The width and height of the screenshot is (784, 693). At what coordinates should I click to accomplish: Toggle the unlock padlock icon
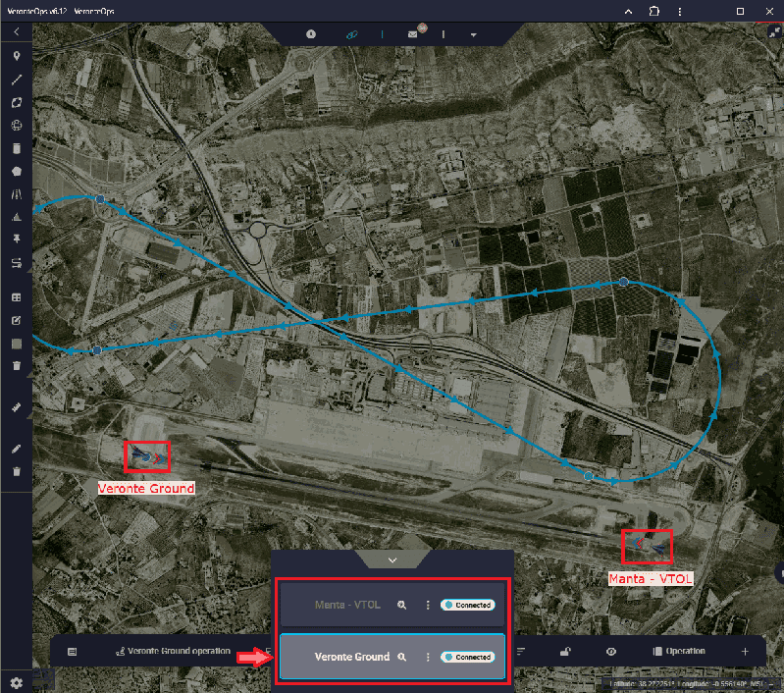click(565, 651)
